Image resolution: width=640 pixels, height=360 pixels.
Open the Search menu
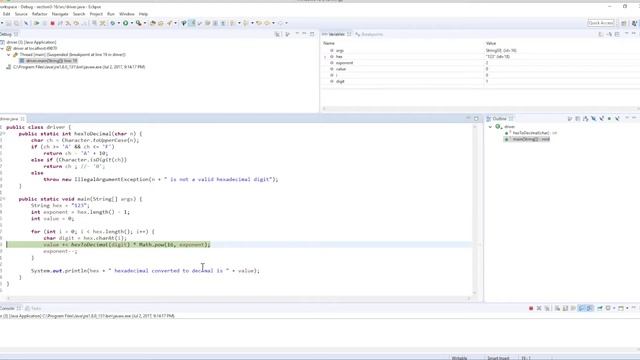79,14
